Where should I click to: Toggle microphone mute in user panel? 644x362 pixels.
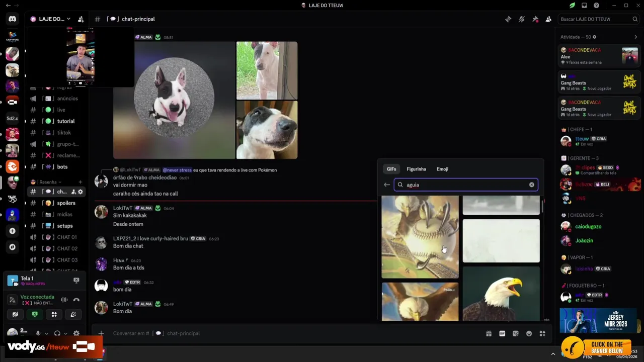pyautogui.click(x=38, y=333)
